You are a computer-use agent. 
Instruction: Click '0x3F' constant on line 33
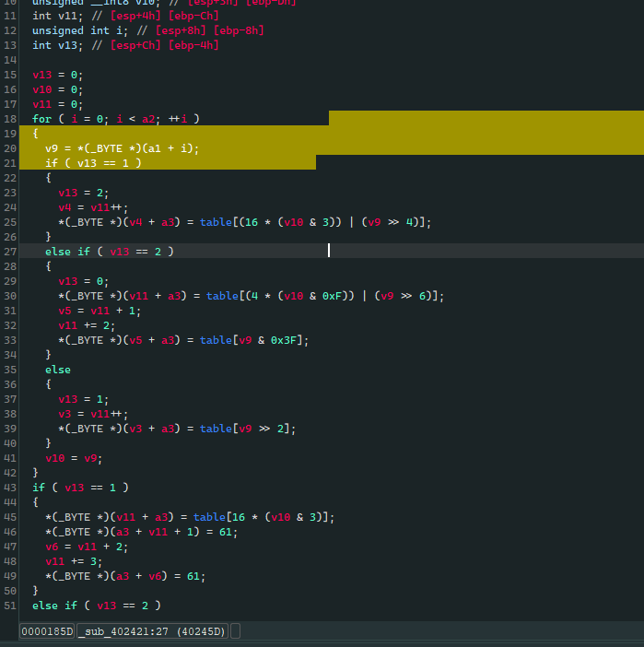pyautogui.click(x=284, y=340)
